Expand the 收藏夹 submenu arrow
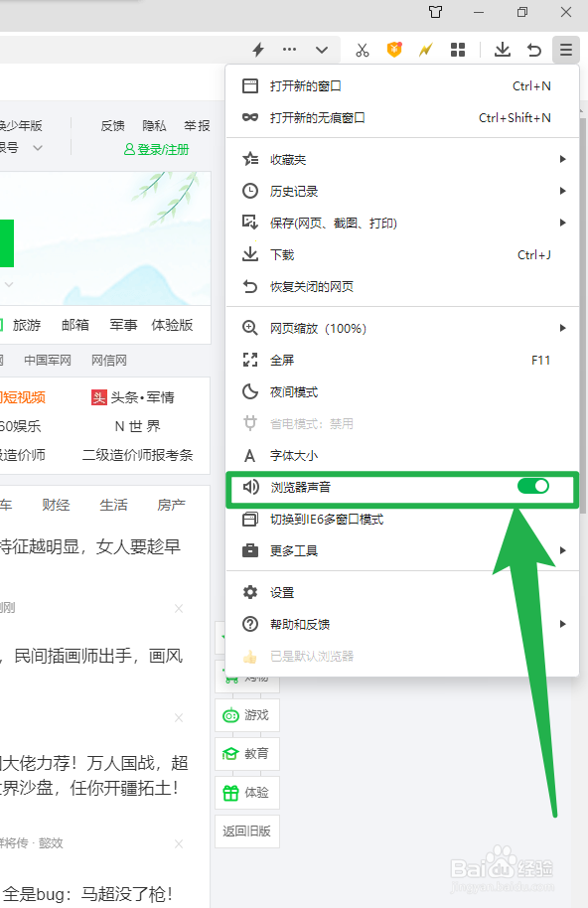The width and height of the screenshot is (588, 908). (x=562, y=159)
